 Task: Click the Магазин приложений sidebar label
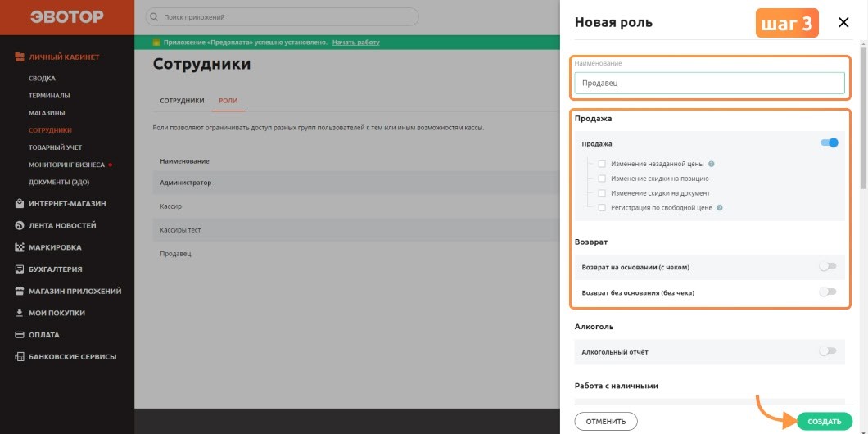click(75, 292)
